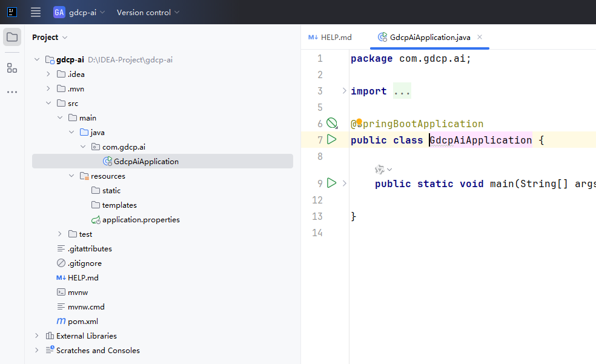Click the GdcpAiApplication class icon in tree
The width and height of the screenshot is (596, 364).
(x=108, y=162)
